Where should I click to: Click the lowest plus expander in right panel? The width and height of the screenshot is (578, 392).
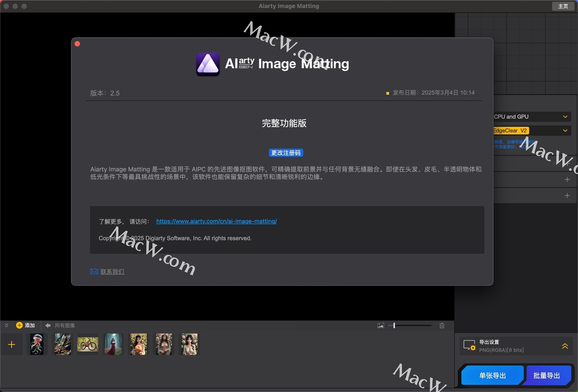click(567, 196)
